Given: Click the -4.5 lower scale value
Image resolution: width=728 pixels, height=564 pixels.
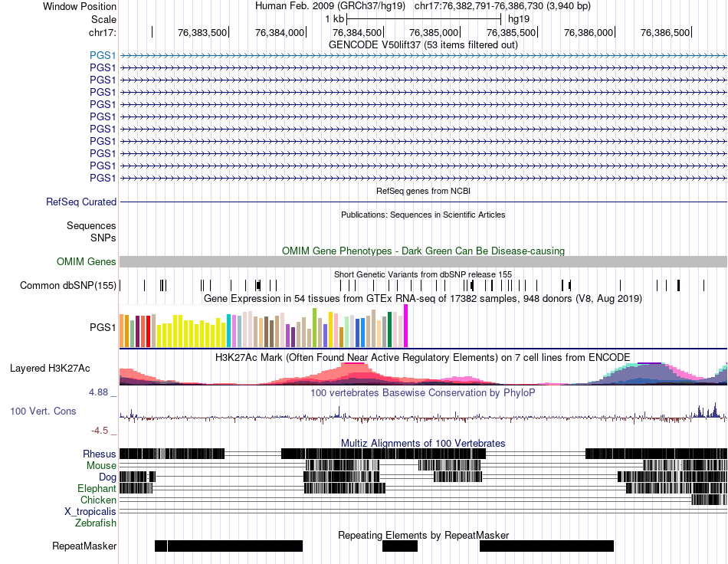Looking at the screenshot, I should [x=100, y=431].
